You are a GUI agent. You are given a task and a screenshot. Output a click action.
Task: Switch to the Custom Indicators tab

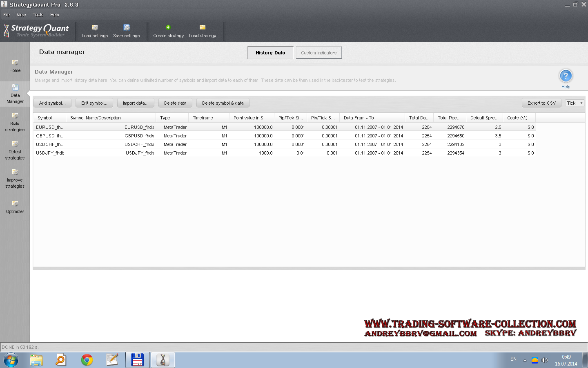(x=318, y=53)
